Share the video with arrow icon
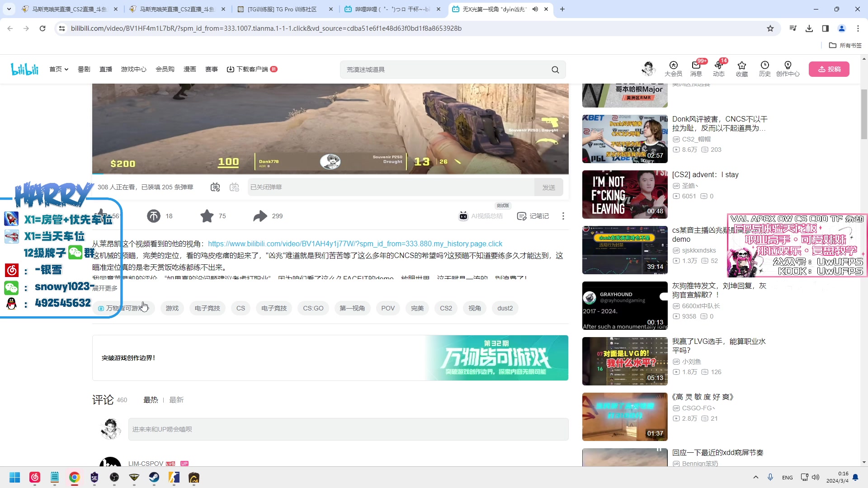 [x=260, y=216]
